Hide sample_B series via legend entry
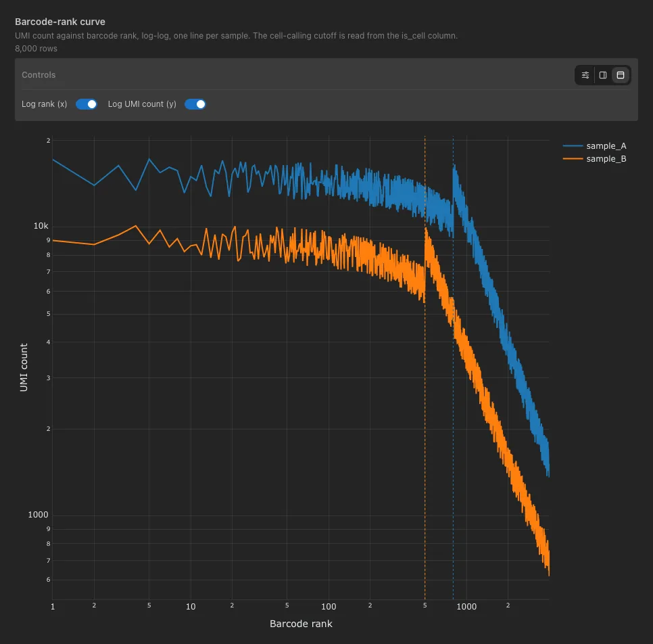Viewport: 653px width, 644px height. click(x=595, y=159)
